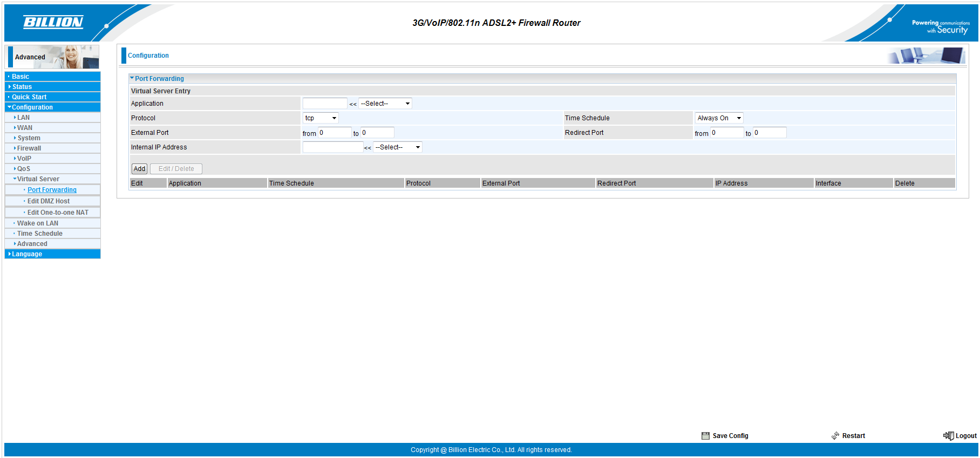Open the Time Schedule Always On dropdown
The height and width of the screenshot is (458, 980).
(718, 118)
